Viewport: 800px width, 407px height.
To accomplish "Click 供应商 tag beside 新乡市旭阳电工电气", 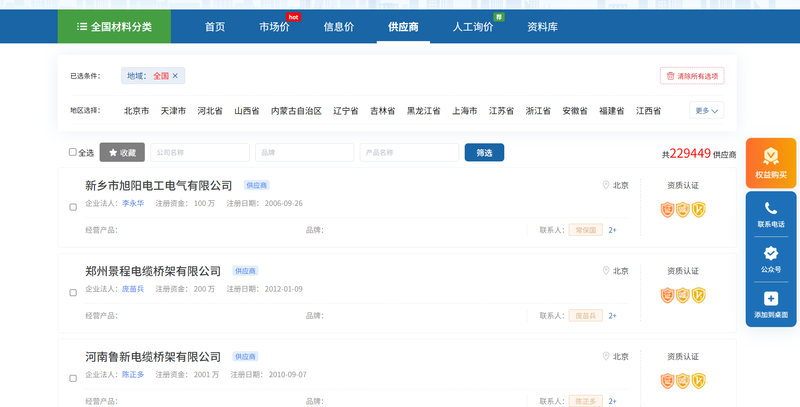I will (257, 185).
